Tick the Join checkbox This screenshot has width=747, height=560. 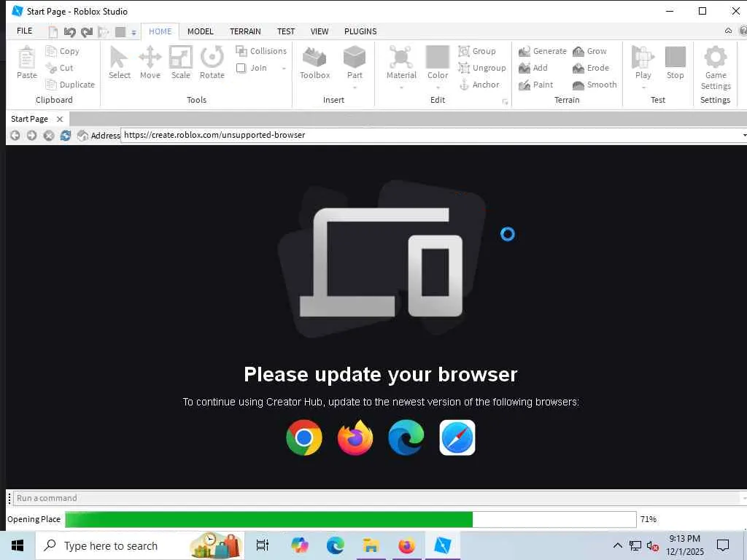[241, 68]
